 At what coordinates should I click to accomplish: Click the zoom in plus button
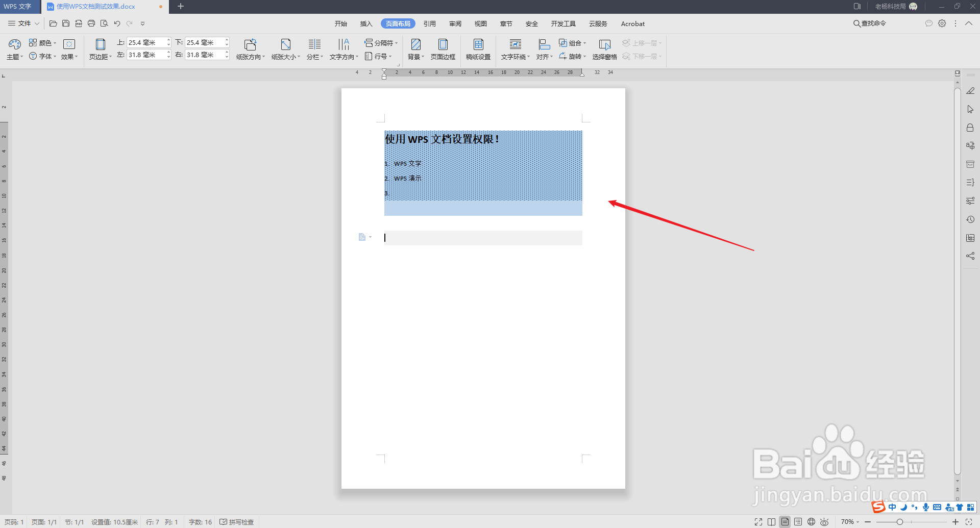click(955, 522)
